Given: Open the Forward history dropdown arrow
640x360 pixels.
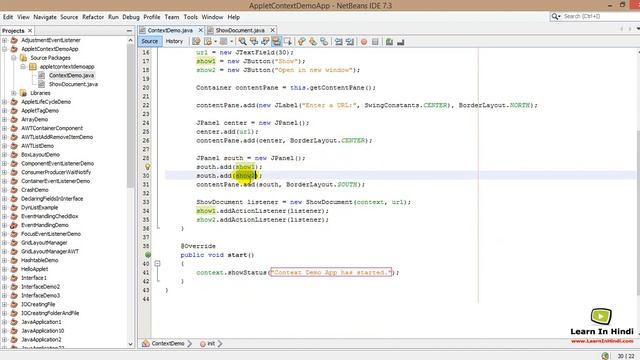Looking at the screenshot, I should [231, 42].
